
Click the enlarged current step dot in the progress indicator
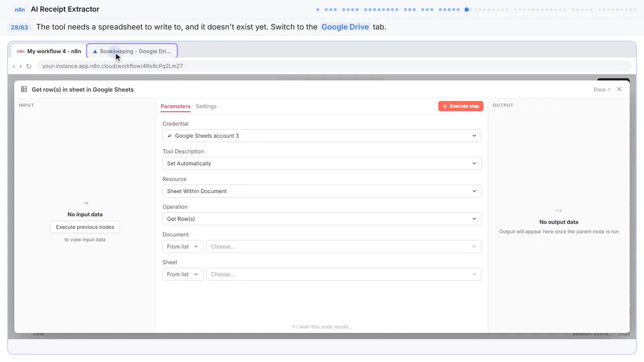[467, 9]
